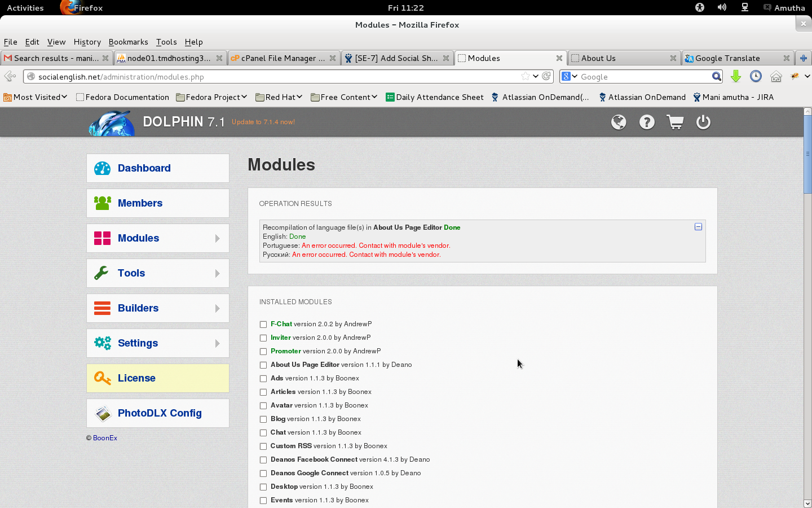Viewport: 812px width, 508px height.
Task: Expand the Modules sidebar submenu arrow
Action: point(217,239)
